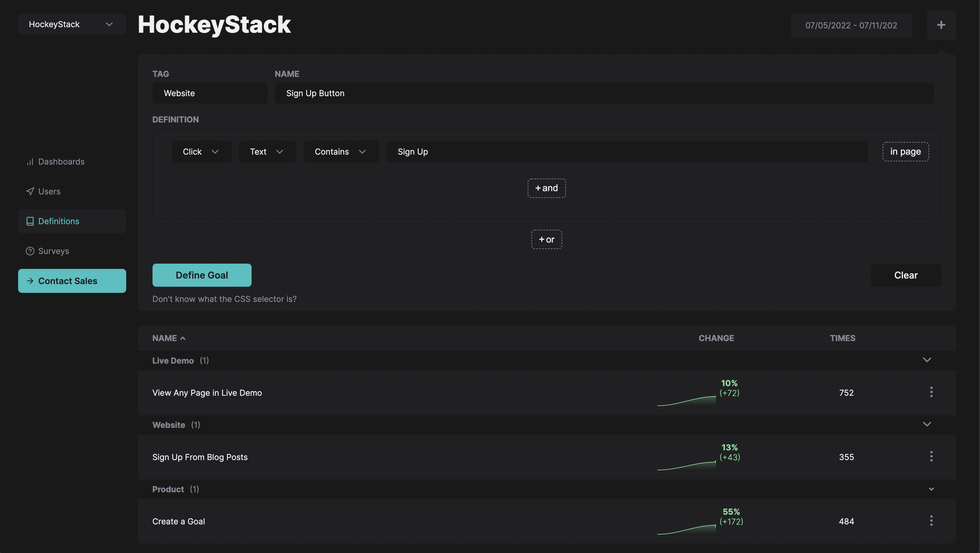Click the 355 times value
The height and width of the screenshot is (553, 980).
pyautogui.click(x=846, y=457)
